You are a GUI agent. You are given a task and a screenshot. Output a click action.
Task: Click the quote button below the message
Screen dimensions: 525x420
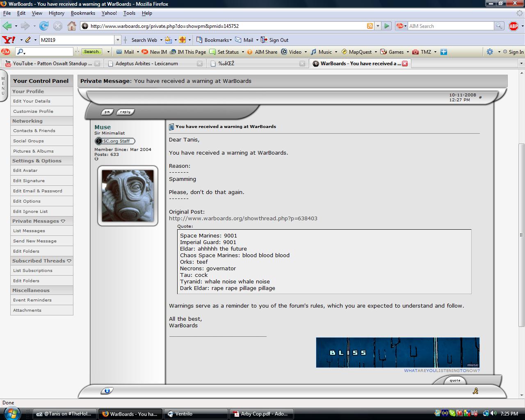point(455,380)
